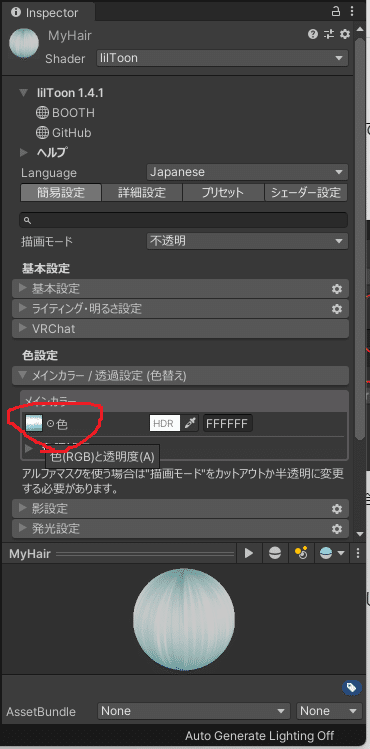Click the Inspector scroll down arrow
Screen dimensions: 370x749
point(360,533)
